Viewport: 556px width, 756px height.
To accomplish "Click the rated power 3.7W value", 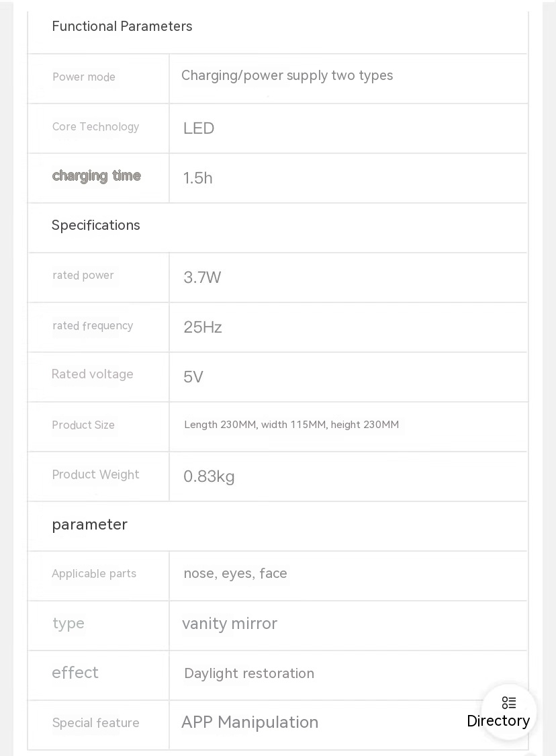I will 202,278.
